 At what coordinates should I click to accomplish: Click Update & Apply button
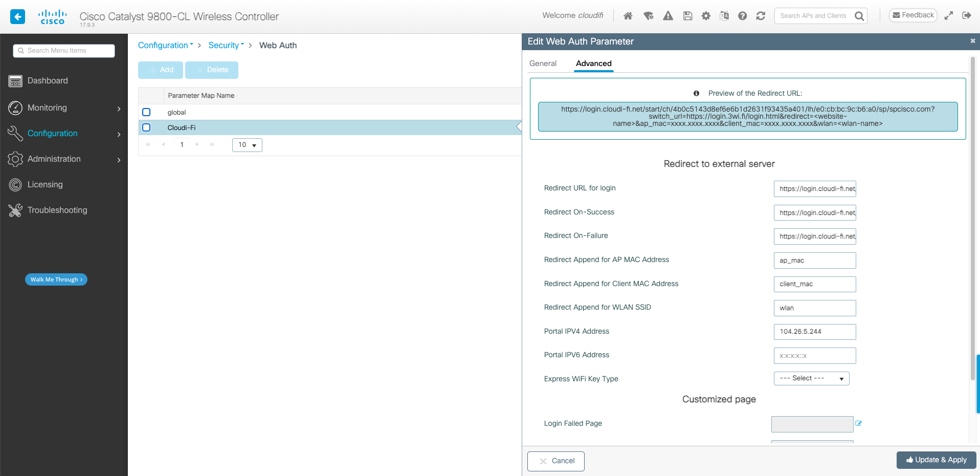[936, 460]
